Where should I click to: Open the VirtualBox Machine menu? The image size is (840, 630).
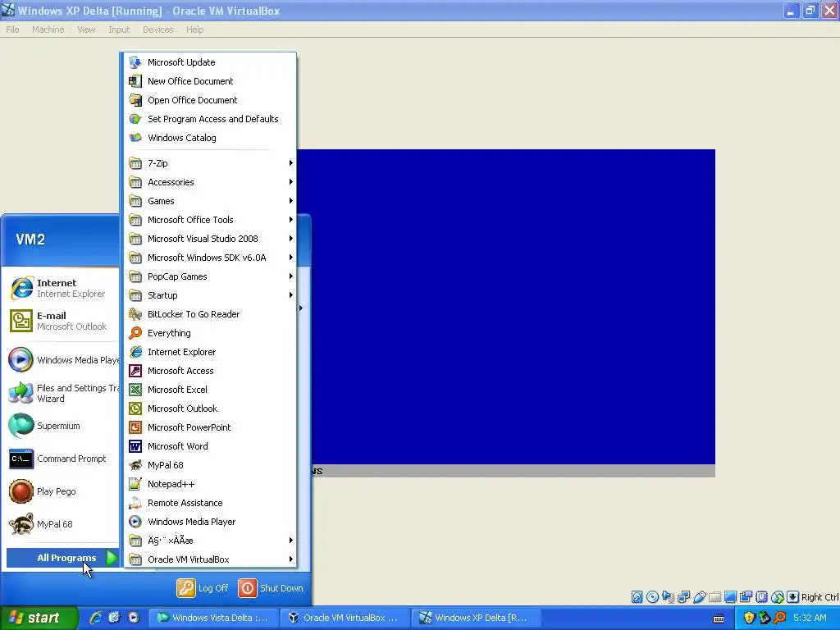pos(48,30)
